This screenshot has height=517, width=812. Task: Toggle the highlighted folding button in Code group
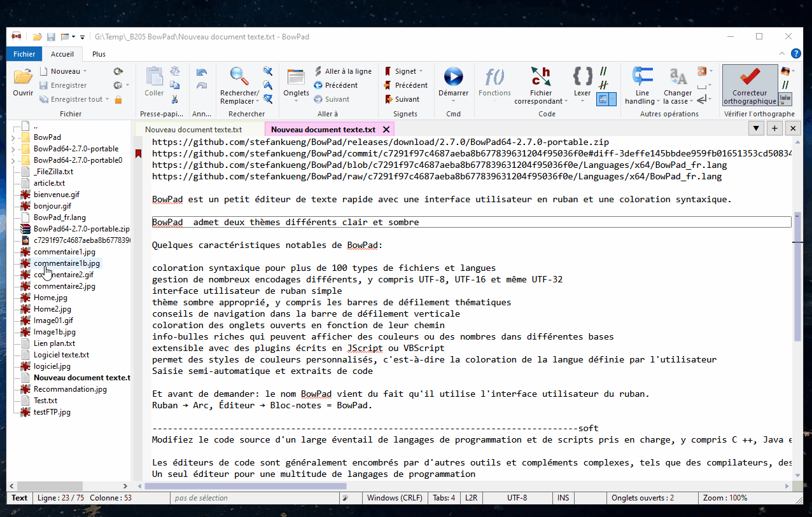603,99
